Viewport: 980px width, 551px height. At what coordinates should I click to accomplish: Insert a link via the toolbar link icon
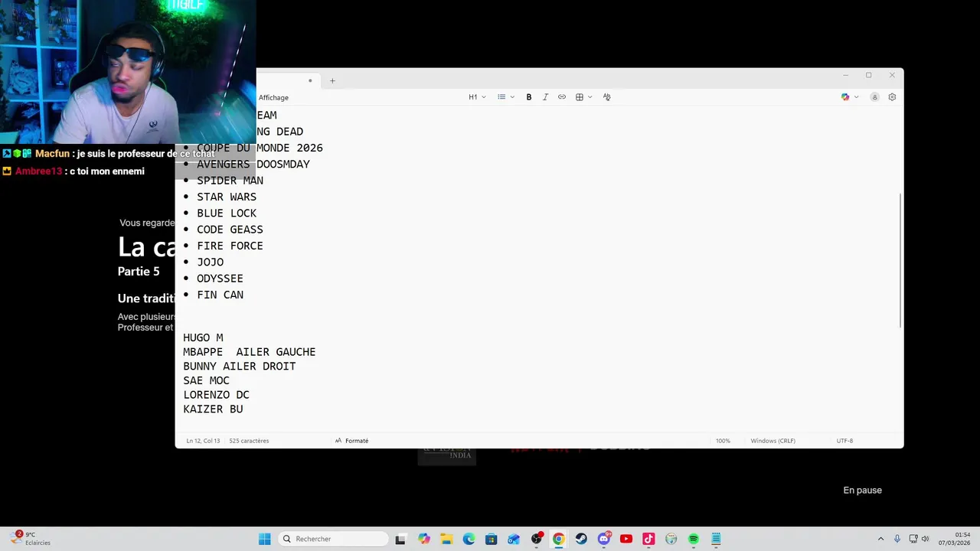click(562, 97)
